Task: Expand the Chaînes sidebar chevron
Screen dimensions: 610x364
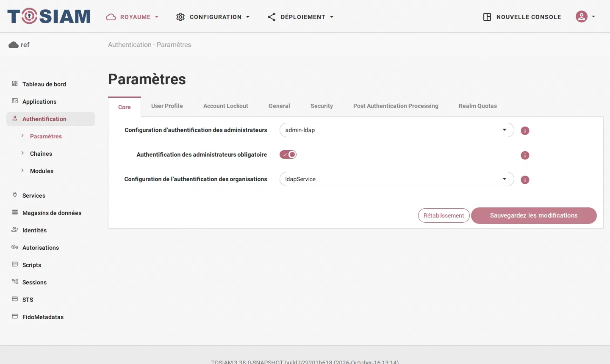Action: 22,153
